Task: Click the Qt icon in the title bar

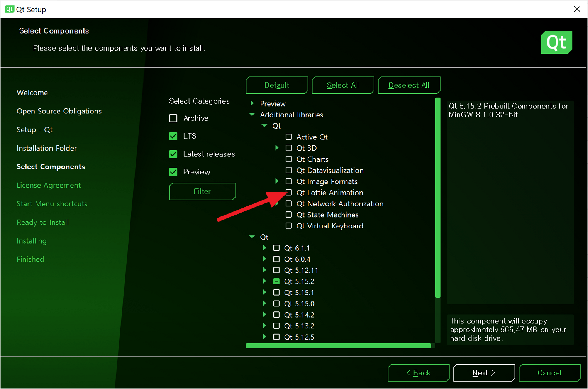Action: coord(9,9)
